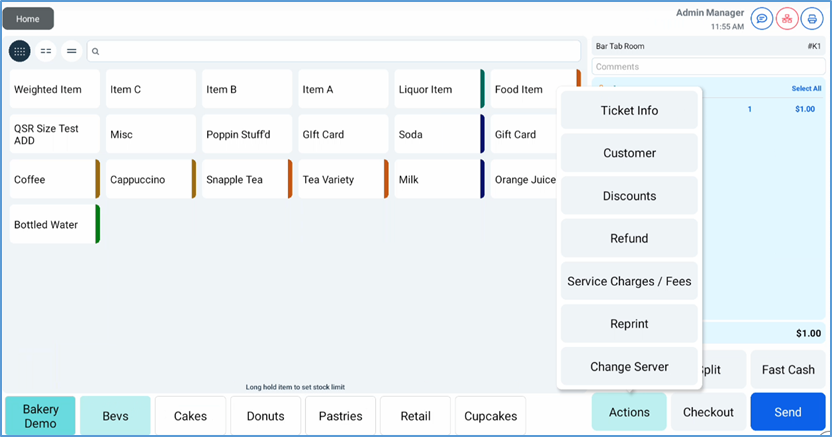This screenshot has height=437, width=832.
Task: Click the Checkout button
Action: (x=708, y=412)
